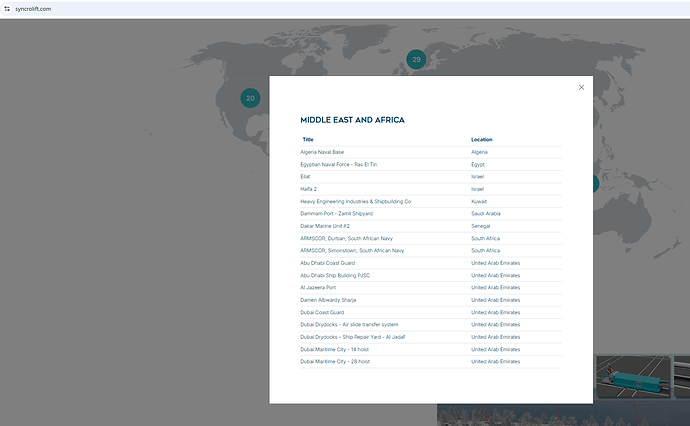Close the Middle East and Africa popup
This screenshot has width=690, height=426.
tap(581, 88)
